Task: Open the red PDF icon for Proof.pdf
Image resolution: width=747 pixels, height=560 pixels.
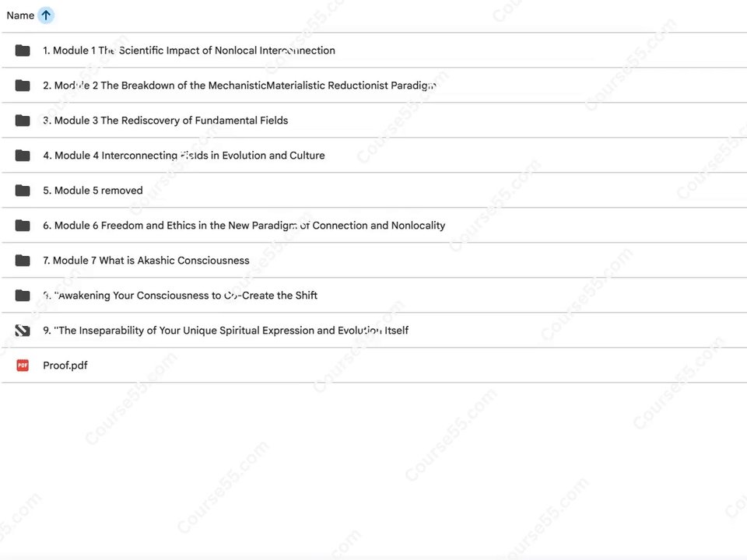Action: (x=23, y=366)
